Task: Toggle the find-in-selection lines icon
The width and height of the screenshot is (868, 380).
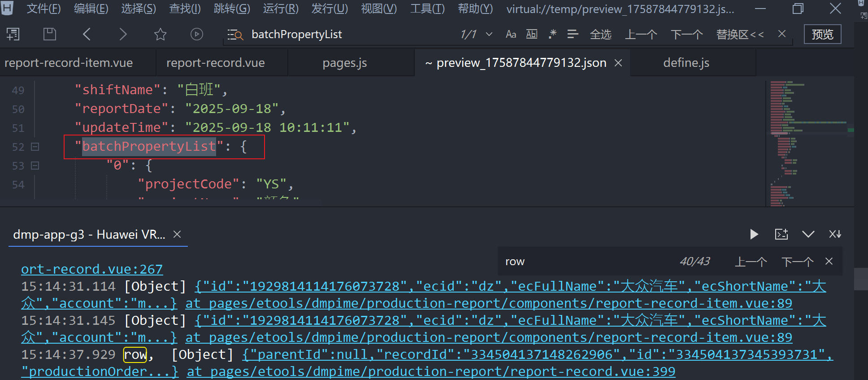Action: coord(573,34)
